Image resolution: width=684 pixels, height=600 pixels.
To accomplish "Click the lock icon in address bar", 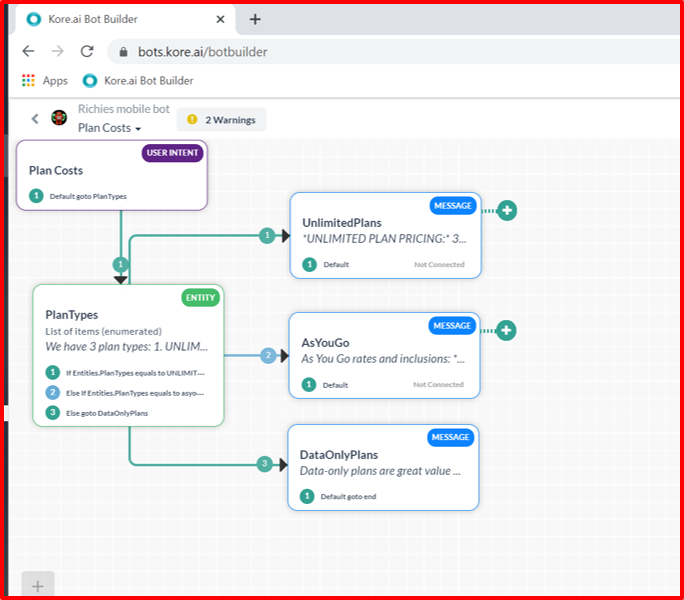I will (x=123, y=52).
